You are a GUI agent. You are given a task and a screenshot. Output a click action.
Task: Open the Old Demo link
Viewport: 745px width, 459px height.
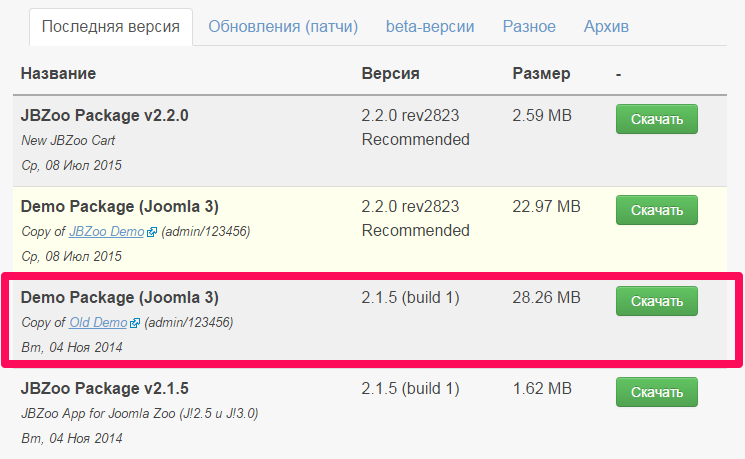[98, 323]
